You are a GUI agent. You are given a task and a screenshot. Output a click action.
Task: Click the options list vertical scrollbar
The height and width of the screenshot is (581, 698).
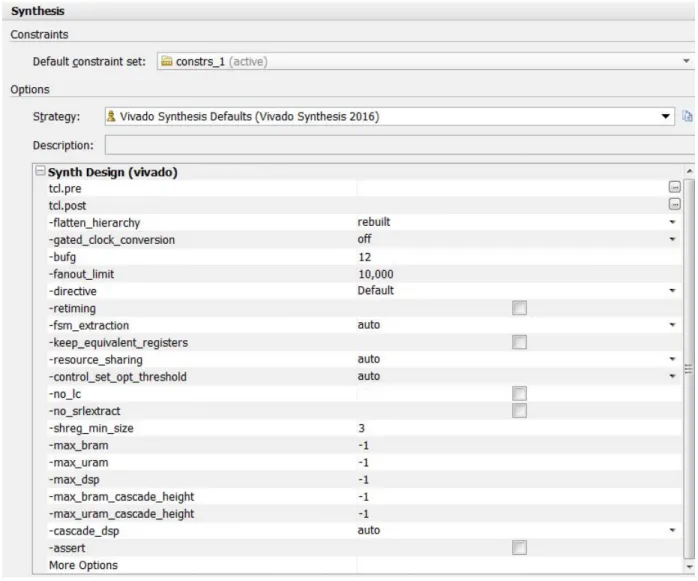tap(689, 369)
